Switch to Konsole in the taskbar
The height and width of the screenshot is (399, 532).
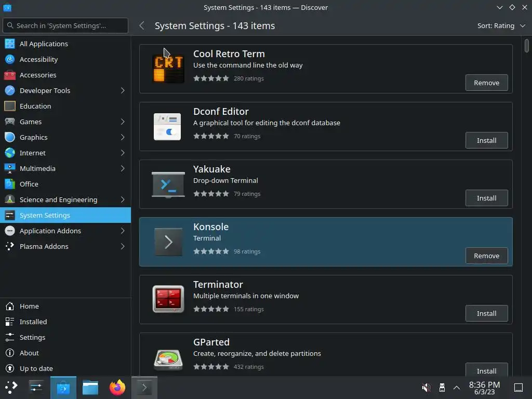144,388
